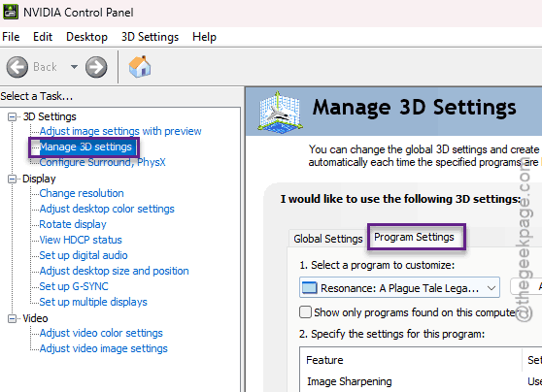Open the Back history dropdown arrow
This screenshot has width=542, height=392.
click(x=74, y=67)
